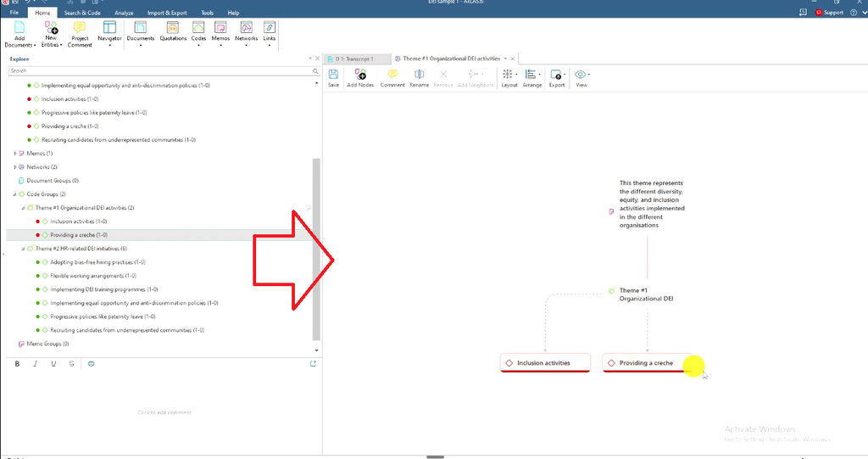The height and width of the screenshot is (459, 868).
Task: Open the Documents manager icon
Action: pos(141,28)
